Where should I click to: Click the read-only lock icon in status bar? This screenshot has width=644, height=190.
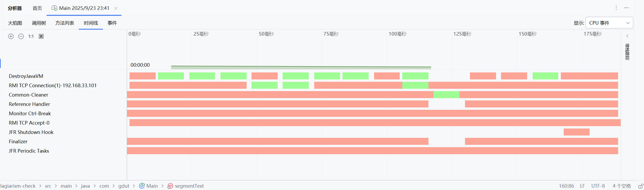tap(641, 186)
